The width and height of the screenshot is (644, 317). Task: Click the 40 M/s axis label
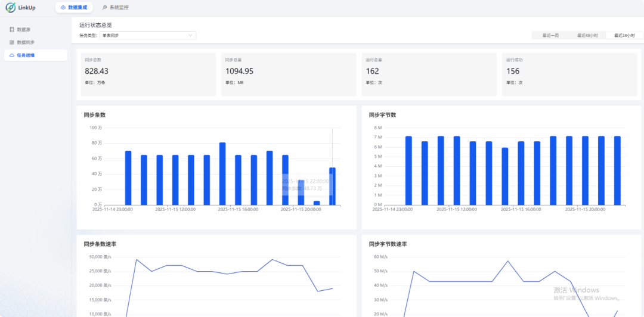(x=380, y=285)
